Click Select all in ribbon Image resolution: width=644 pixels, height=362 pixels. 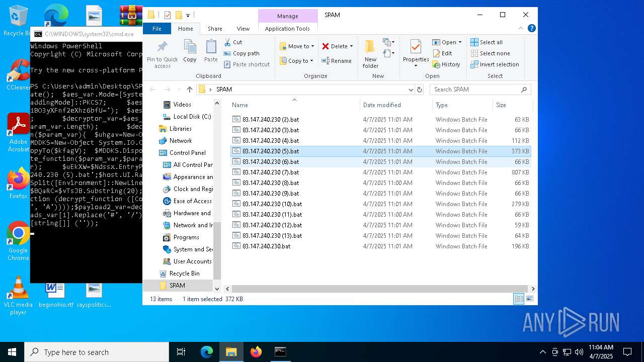[x=486, y=42]
